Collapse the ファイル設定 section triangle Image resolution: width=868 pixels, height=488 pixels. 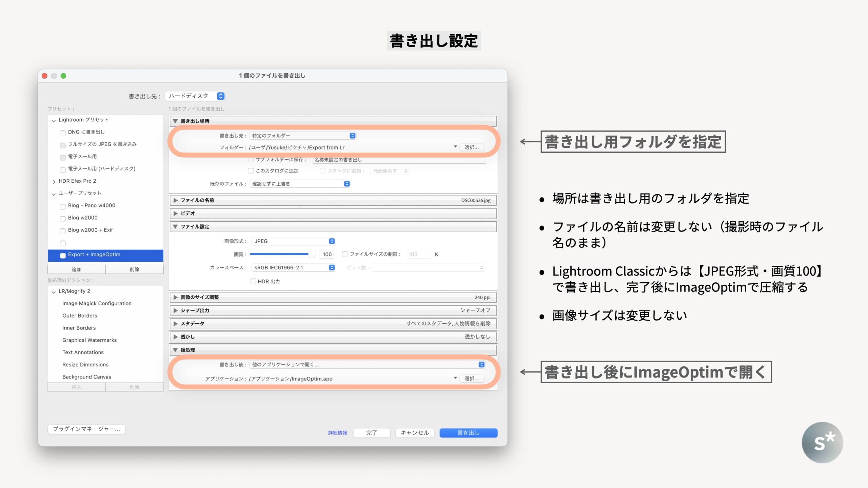[x=175, y=226]
